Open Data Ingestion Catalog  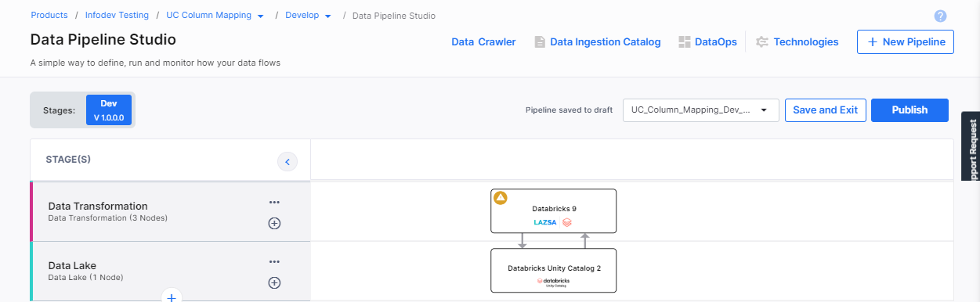[x=605, y=42]
